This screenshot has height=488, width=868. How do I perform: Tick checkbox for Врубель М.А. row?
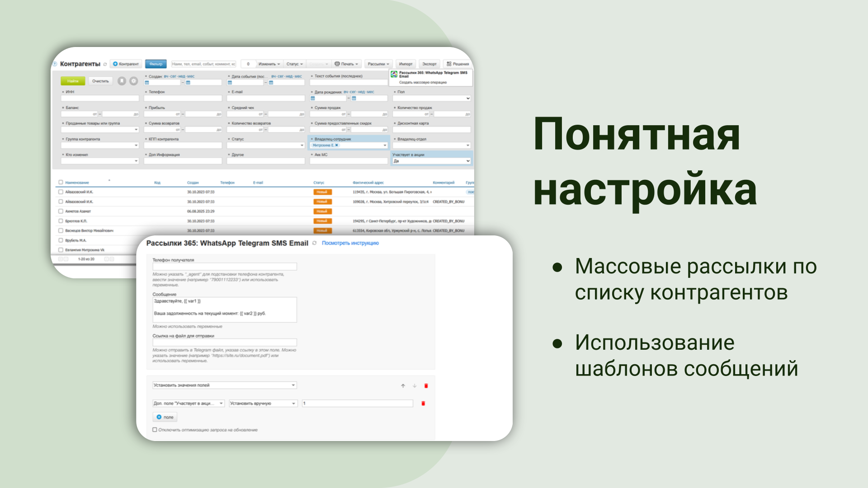[61, 240]
